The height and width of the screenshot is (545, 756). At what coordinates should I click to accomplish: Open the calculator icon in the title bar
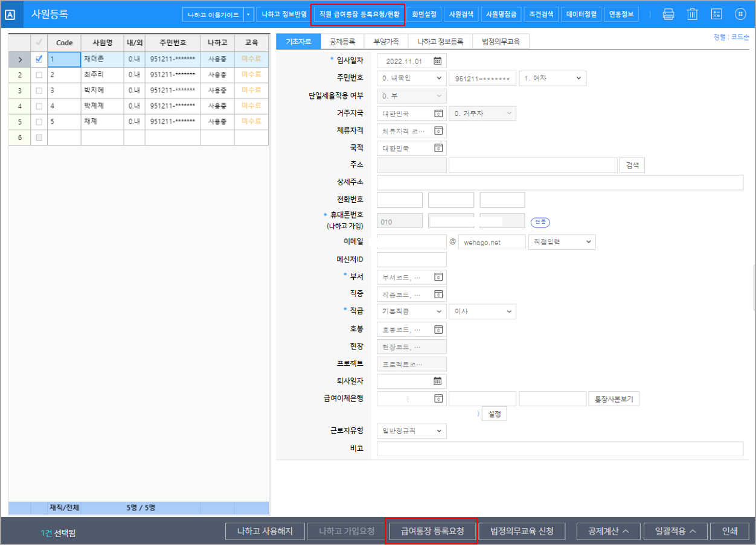717,14
